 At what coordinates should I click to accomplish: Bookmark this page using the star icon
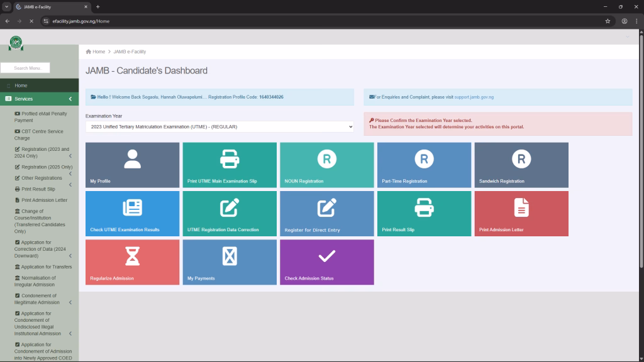tap(608, 21)
